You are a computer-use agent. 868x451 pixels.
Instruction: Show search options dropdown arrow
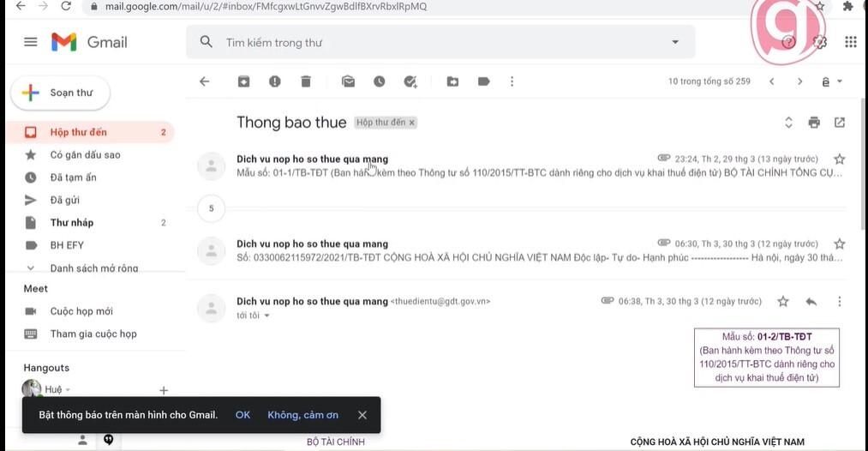pos(675,42)
